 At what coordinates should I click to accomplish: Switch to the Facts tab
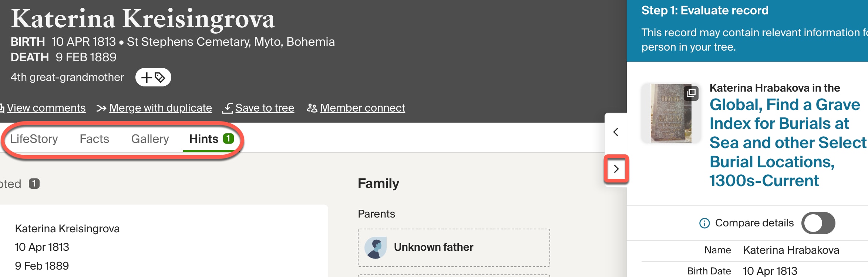click(94, 139)
